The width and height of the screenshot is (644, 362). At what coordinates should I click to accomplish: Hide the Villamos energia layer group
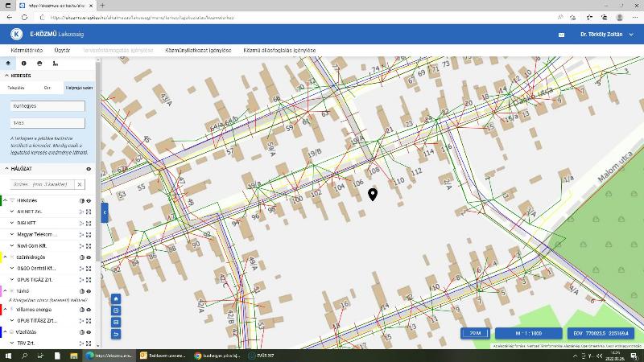[x=89, y=310]
